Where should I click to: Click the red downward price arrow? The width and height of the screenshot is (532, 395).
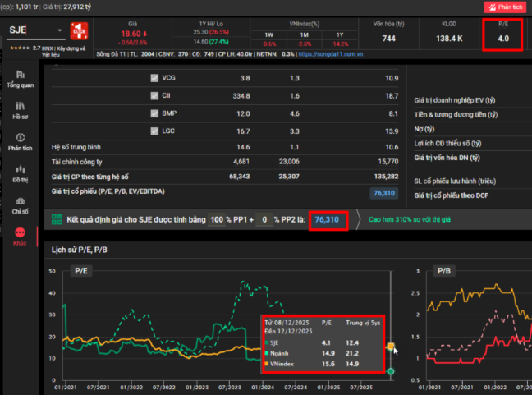point(144,34)
